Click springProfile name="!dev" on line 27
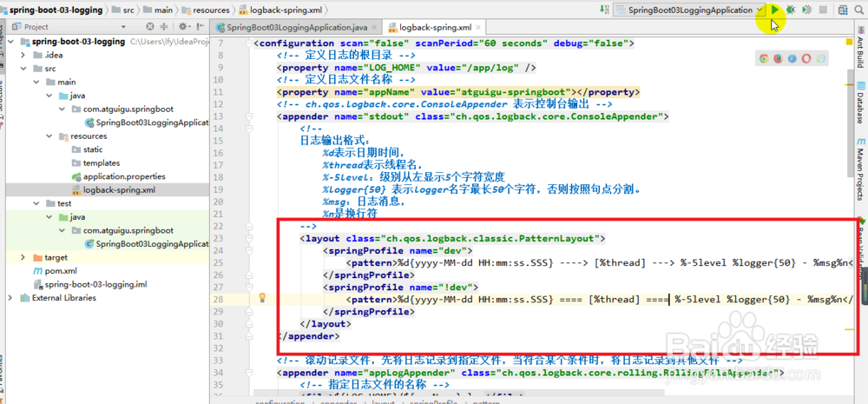This screenshot has width=868, height=404. click(x=400, y=287)
